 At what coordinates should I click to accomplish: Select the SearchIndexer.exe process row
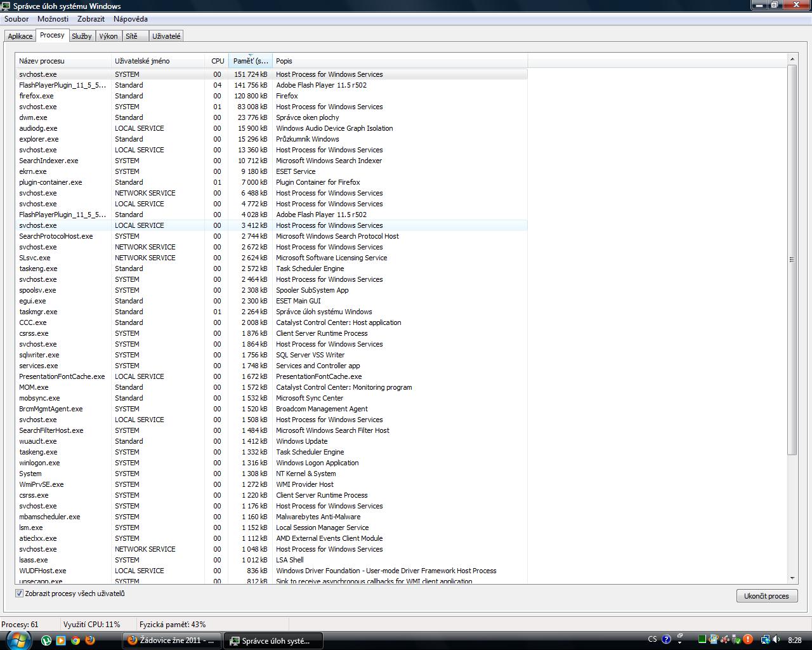pos(272,161)
